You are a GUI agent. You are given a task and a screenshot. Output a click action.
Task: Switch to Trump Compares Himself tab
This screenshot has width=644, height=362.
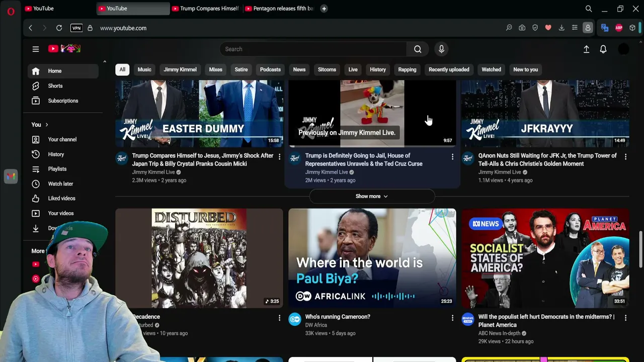tap(205, 9)
